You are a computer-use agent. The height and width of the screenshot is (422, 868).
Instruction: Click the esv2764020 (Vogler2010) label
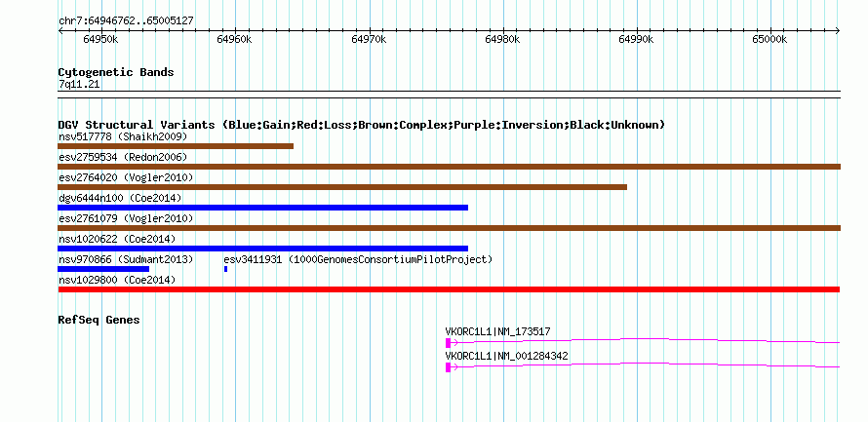click(126, 177)
